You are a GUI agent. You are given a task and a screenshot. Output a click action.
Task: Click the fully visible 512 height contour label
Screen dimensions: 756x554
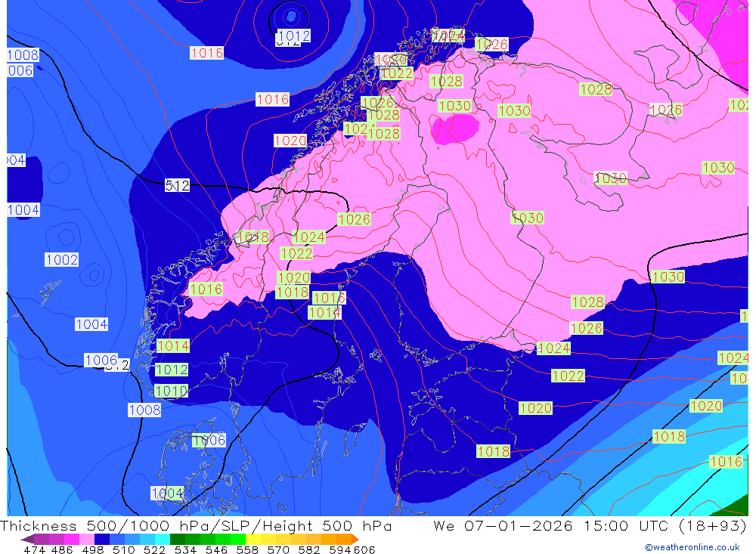177,185
